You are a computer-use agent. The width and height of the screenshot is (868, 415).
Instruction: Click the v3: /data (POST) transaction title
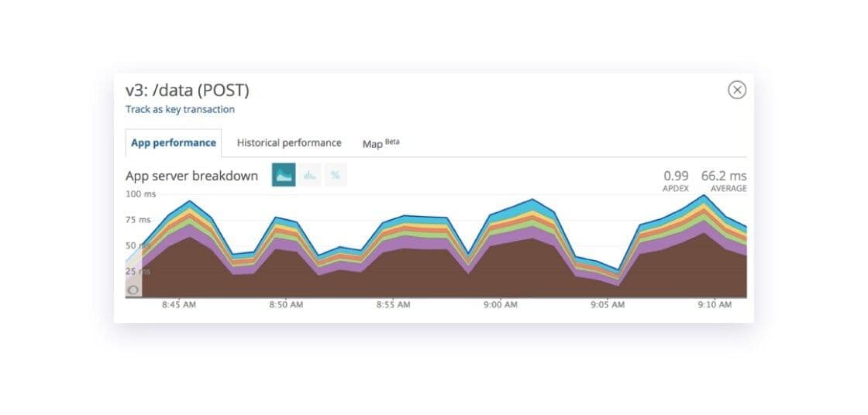[x=188, y=91]
